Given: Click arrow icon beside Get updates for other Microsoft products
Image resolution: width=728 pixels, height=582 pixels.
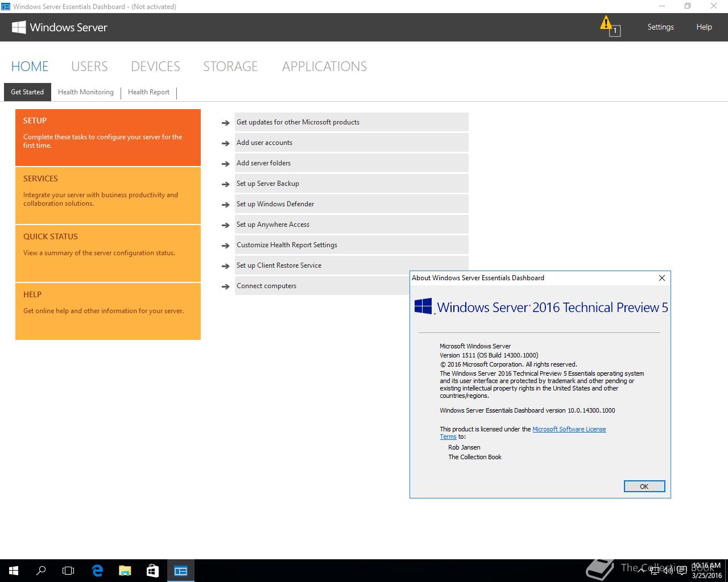Looking at the screenshot, I should pos(226,123).
